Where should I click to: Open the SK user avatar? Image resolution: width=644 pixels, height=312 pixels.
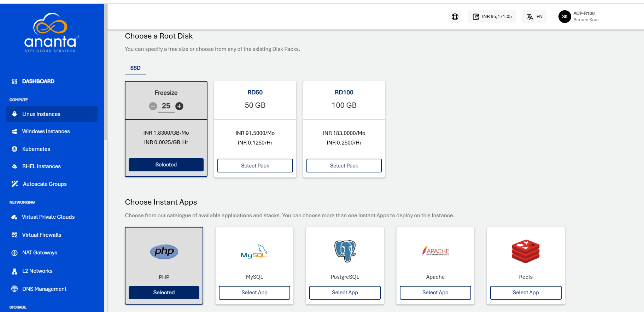(565, 17)
